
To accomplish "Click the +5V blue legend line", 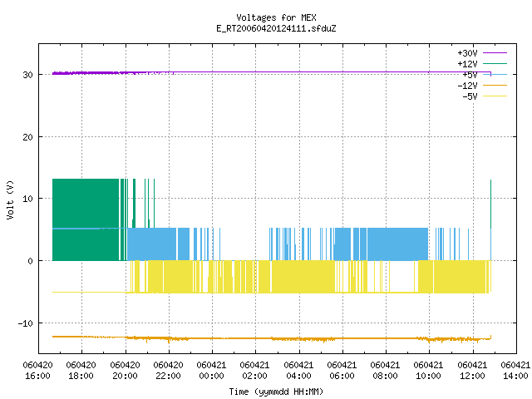I will tap(495, 74).
